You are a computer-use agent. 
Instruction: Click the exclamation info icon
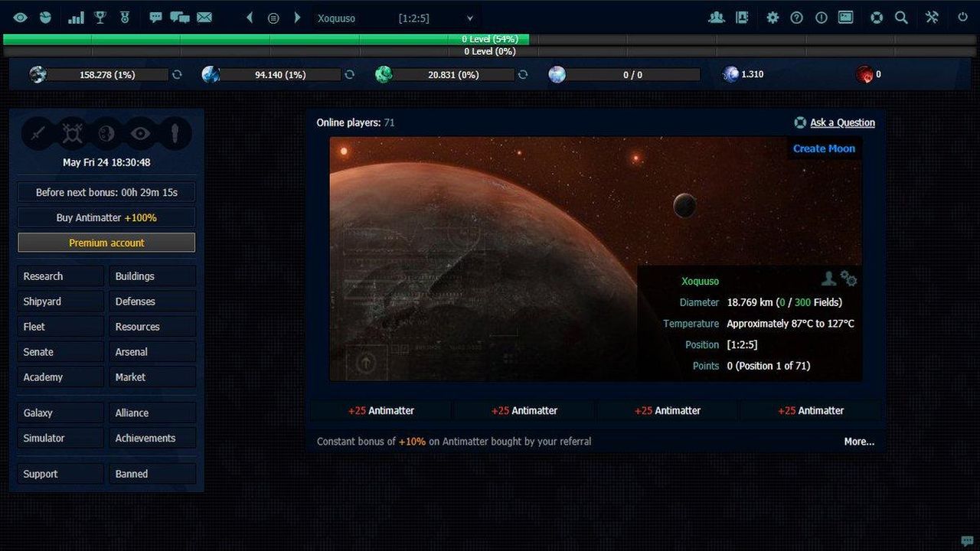click(822, 18)
